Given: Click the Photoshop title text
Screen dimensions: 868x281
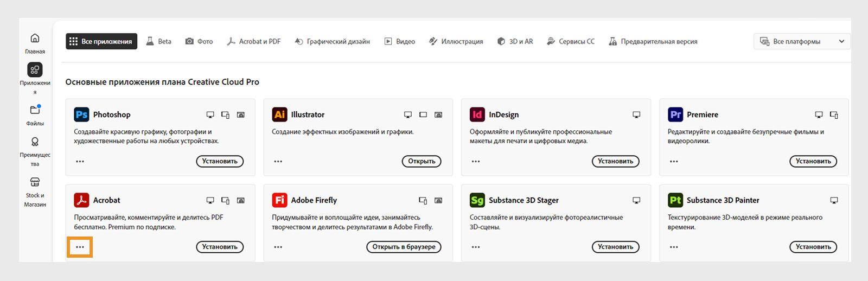Looking at the screenshot, I should click(112, 114).
